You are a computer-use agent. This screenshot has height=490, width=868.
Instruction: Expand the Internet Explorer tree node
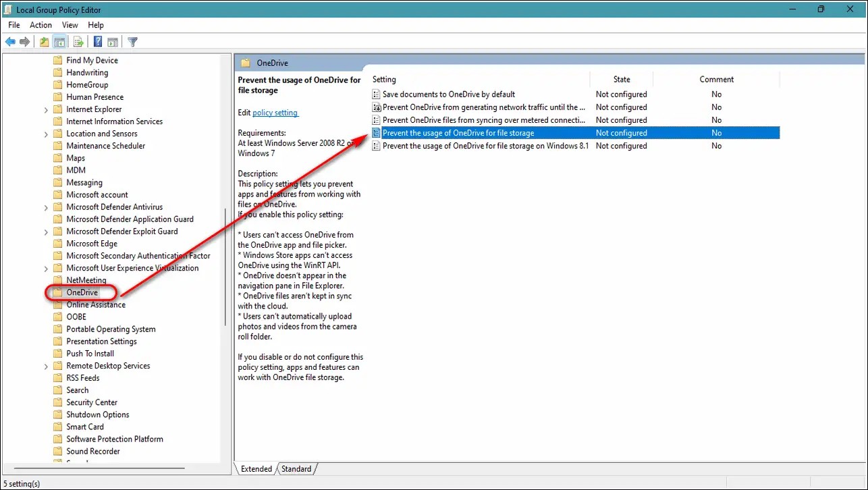(46, 109)
